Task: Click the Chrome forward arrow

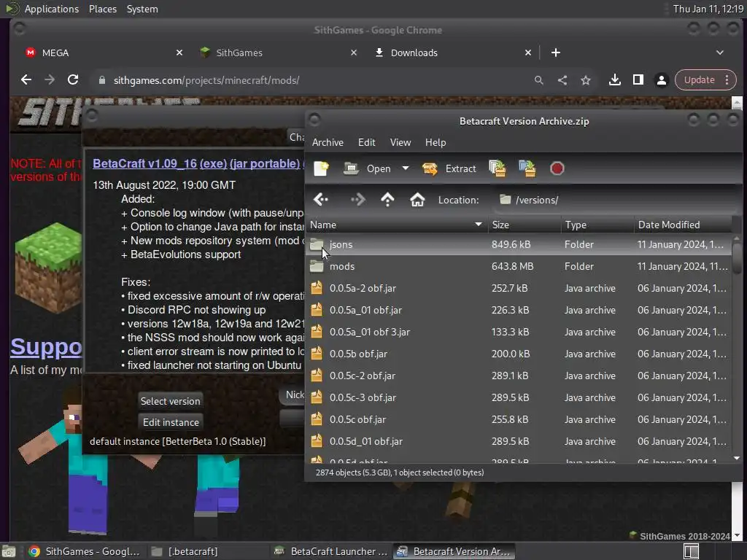Action: coord(50,80)
